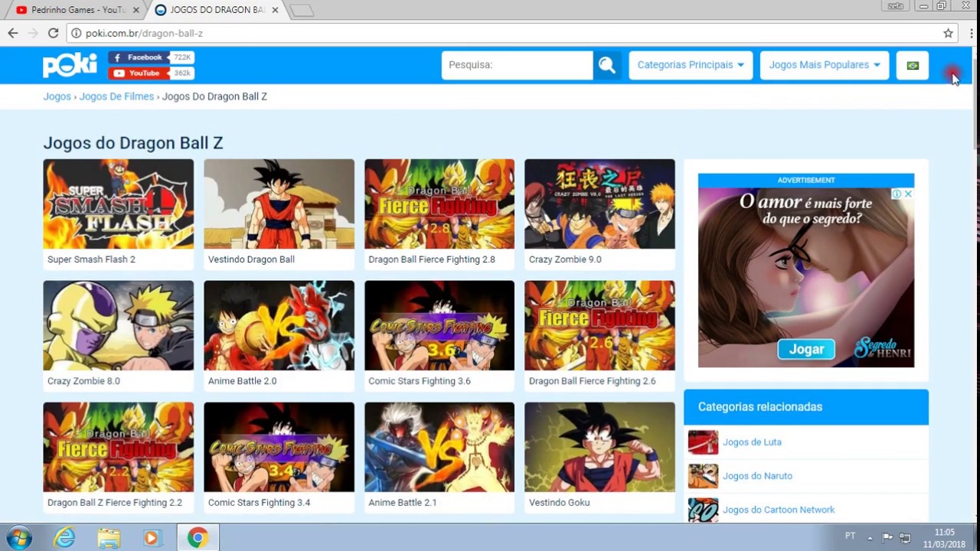Select the Jogos Do Dragon Ball tab
The width and height of the screenshot is (980, 551).
click(x=217, y=10)
